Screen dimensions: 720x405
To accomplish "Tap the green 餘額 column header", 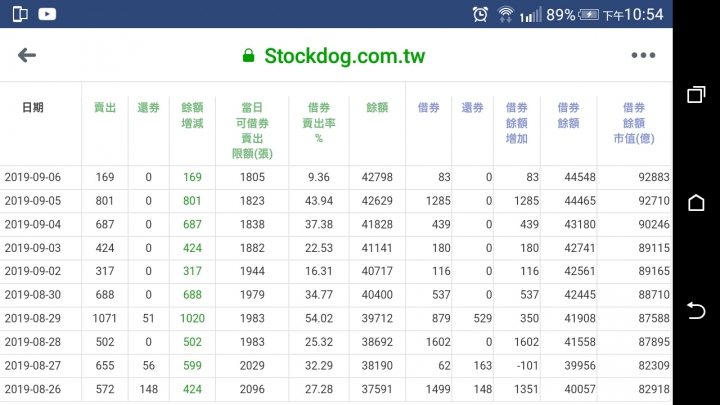I will coord(377,107).
